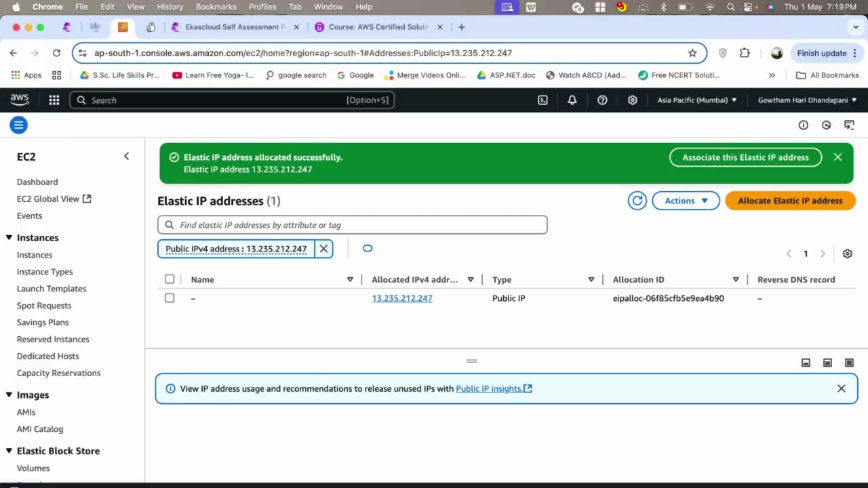Screen dimensions: 868x488
Task: Open the Window menu
Action: click(x=328, y=7)
